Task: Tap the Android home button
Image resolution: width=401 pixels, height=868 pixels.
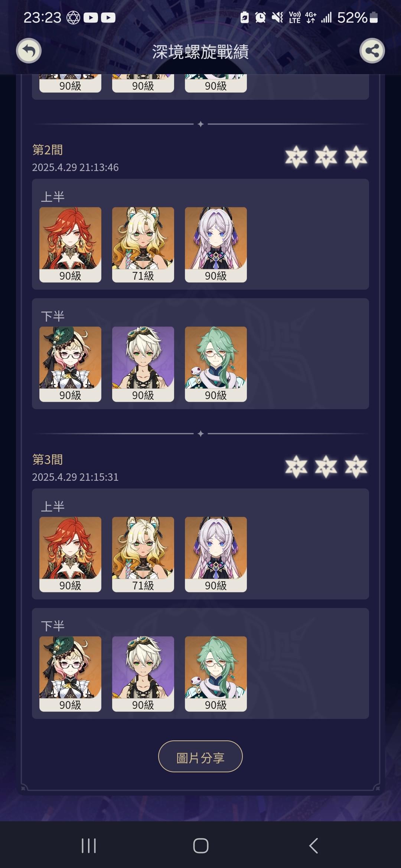Action: tap(200, 846)
